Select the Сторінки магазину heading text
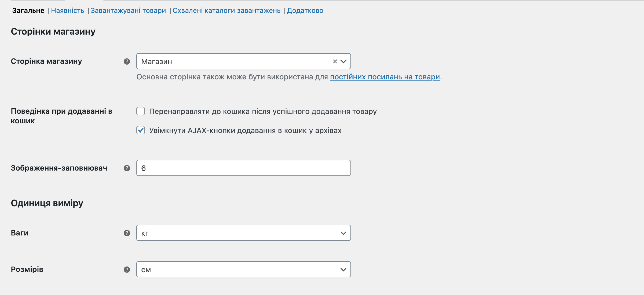This screenshot has width=644, height=295. (53, 32)
